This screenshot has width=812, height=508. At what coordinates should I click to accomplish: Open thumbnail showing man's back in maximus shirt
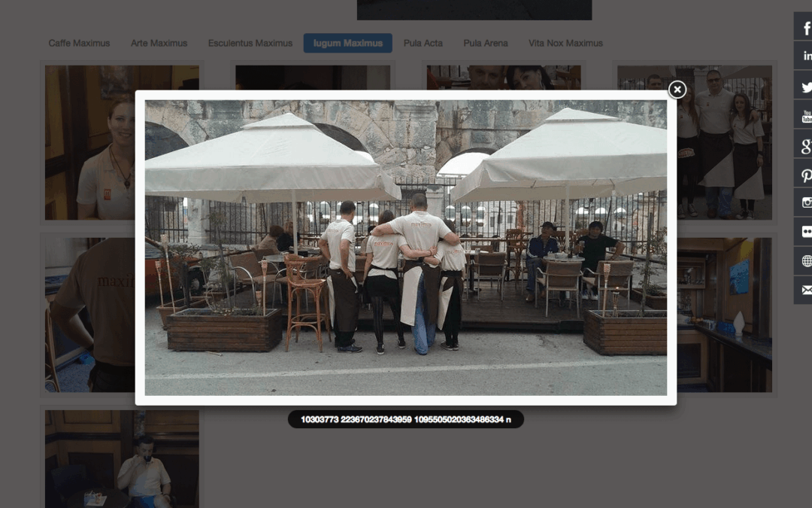[x=89, y=315]
